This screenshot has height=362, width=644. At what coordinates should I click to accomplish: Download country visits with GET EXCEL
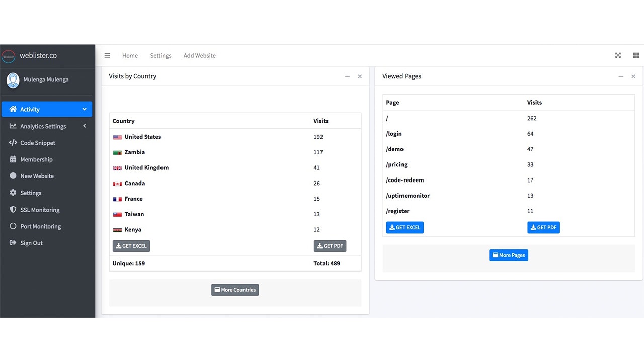pyautogui.click(x=131, y=246)
